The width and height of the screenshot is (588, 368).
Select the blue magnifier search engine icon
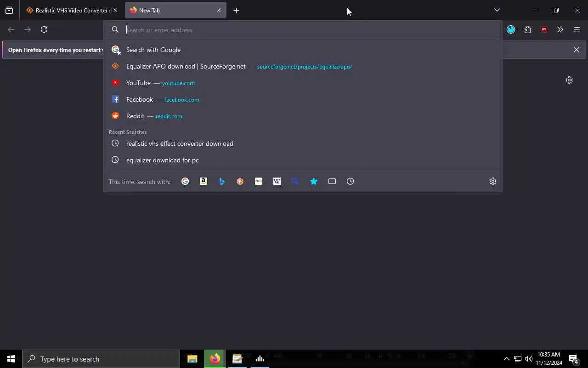tap(295, 181)
